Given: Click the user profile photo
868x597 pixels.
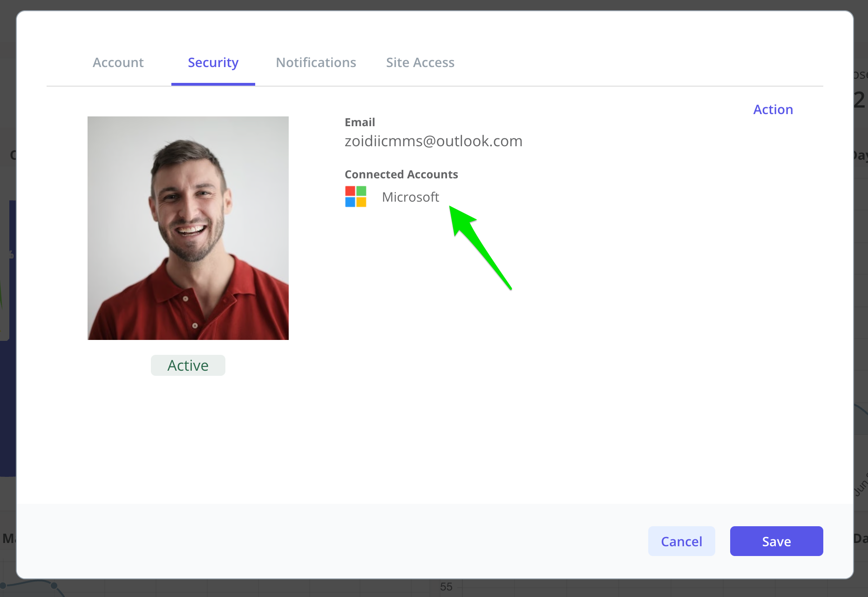Looking at the screenshot, I should coord(188,228).
